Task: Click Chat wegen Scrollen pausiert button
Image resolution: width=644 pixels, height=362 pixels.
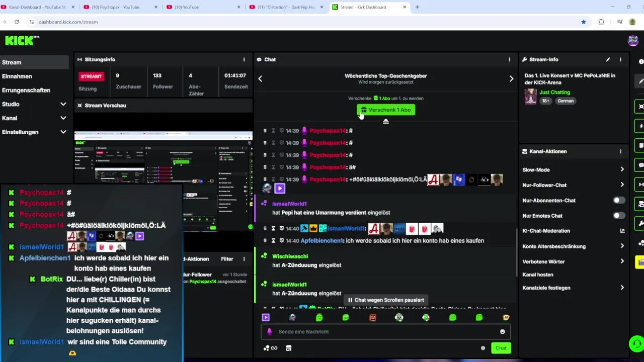Action: [386, 300]
